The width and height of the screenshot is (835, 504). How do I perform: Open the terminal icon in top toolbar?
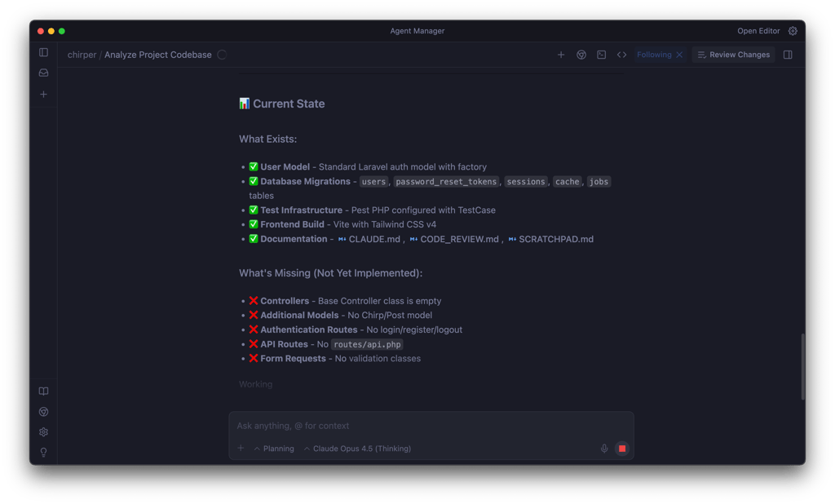[x=601, y=55]
